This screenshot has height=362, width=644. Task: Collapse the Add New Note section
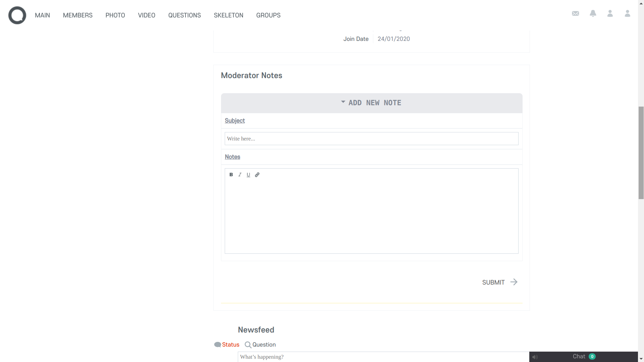pos(372,103)
